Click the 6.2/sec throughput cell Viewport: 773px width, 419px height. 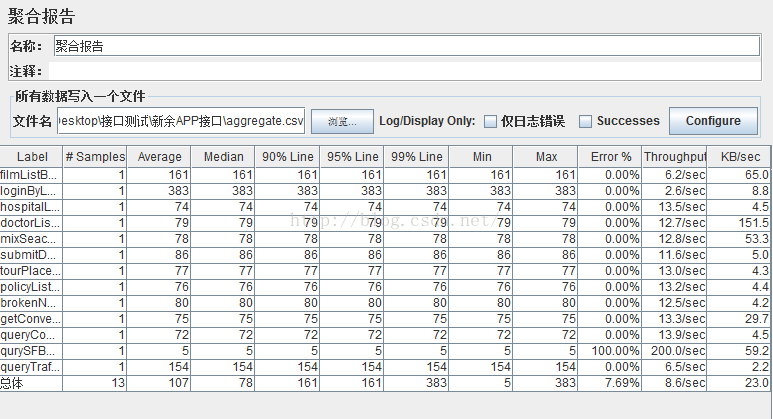point(674,175)
